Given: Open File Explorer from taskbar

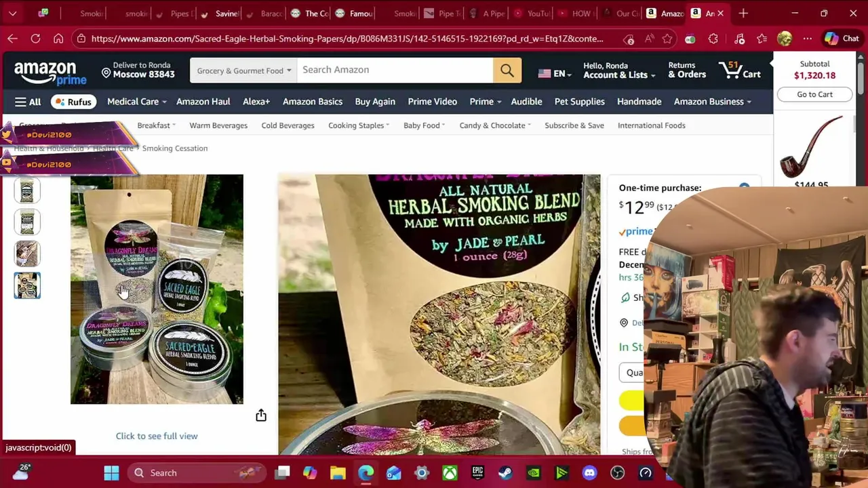Looking at the screenshot, I should pos(338,472).
